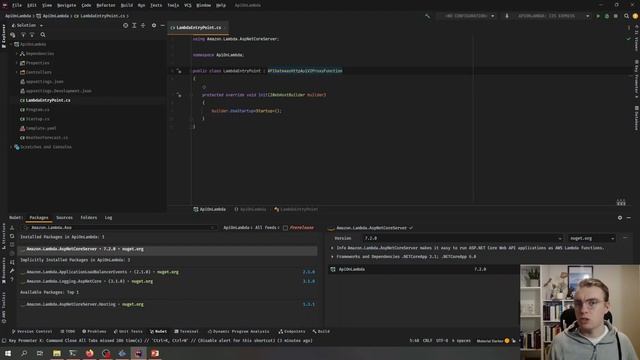
Task: Click ApiOnLambda breadcrumb at bottom of editor
Action: coord(209,209)
